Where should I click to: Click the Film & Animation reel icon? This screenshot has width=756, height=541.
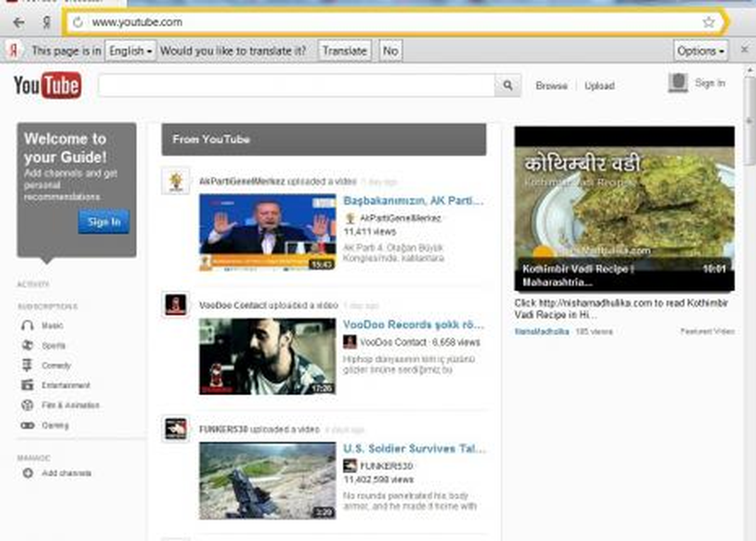point(27,405)
